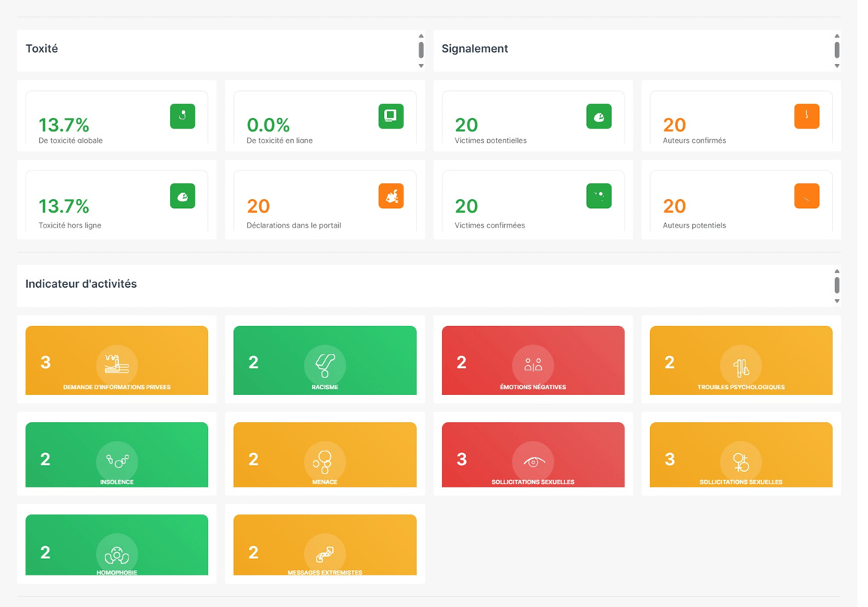Click the green Victimes potentielles icon
The width and height of the screenshot is (868, 607).
598,116
